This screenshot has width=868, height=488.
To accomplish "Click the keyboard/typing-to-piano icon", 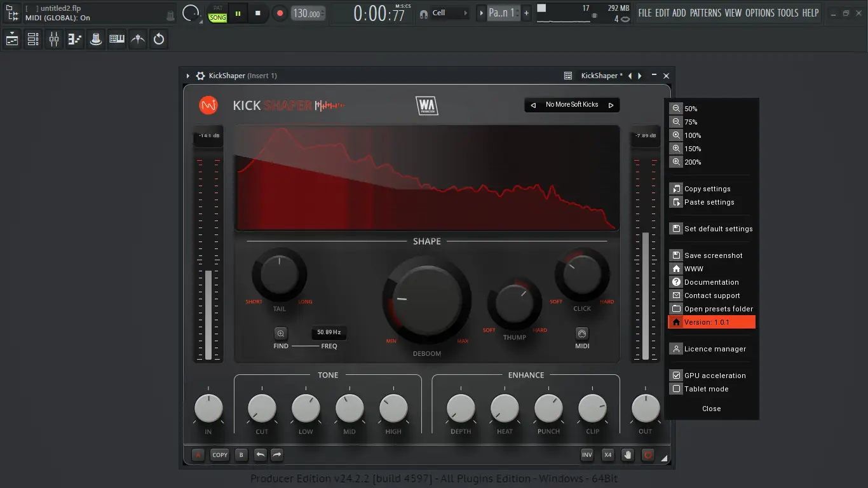I will pyautogui.click(x=117, y=39).
